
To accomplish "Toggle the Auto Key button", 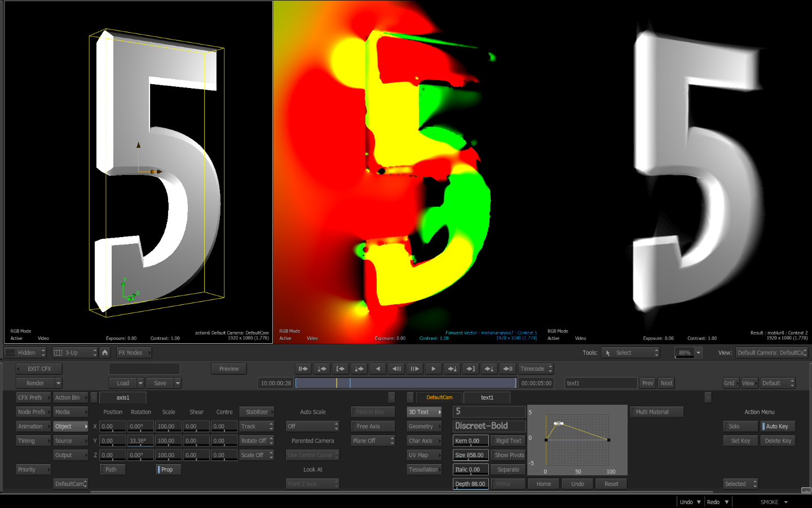I will point(778,426).
